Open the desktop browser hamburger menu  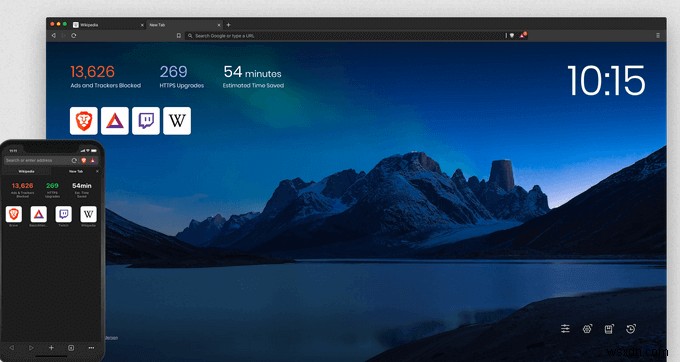(x=658, y=36)
